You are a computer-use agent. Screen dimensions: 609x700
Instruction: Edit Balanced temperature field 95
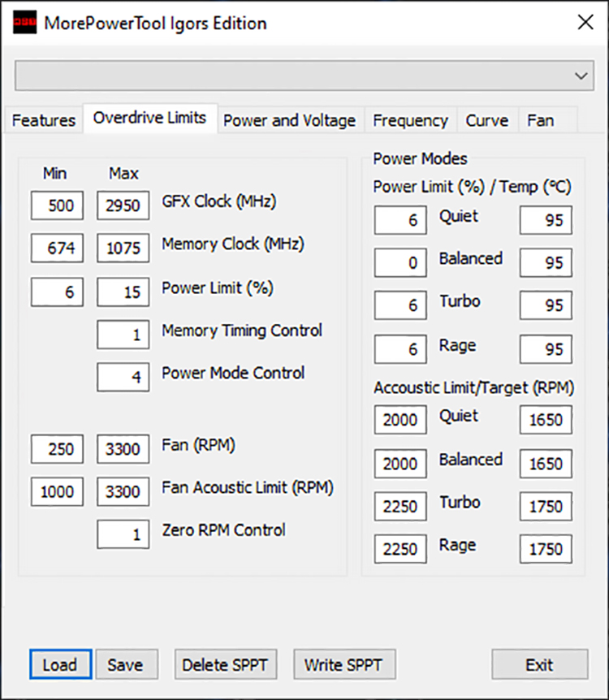coord(546,262)
